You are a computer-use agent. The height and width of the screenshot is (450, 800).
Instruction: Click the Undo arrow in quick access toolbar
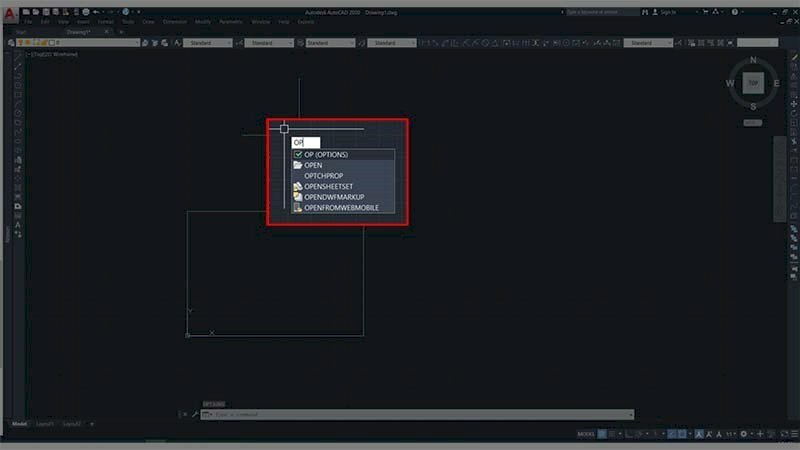click(96, 11)
